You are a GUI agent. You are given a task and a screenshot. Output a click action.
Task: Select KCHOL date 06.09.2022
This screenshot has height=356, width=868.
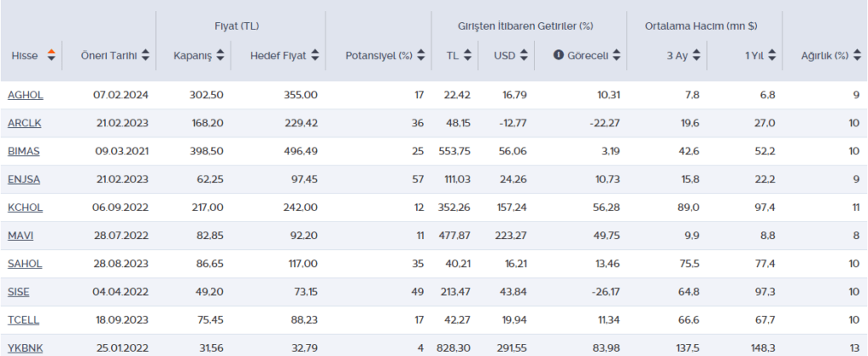coord(120,208)
